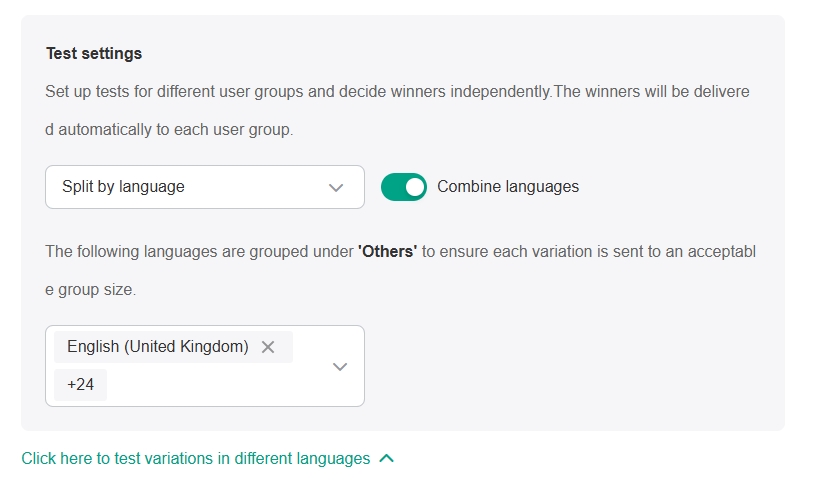Turn off the Combine languages toggle
831x484 pixels.
click(404, 187)
